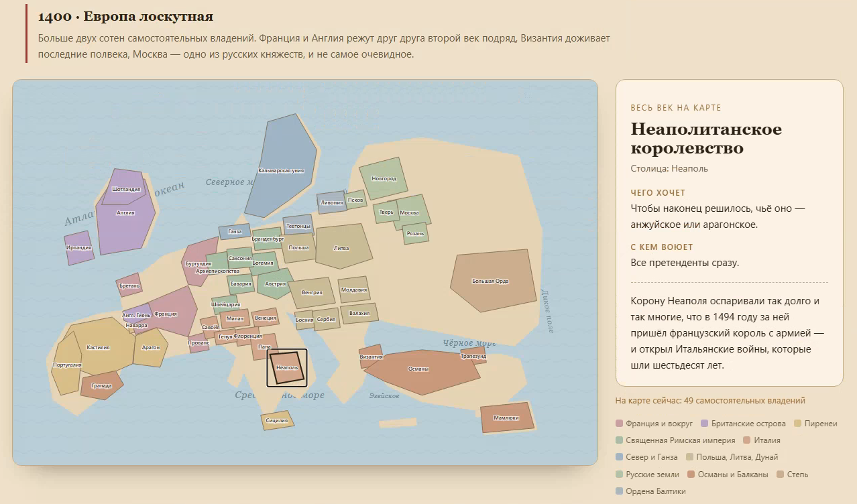The height and width of the screenshot is (504, 857).
Task: Select the Рязань region
Action: pyautogui.click(x=415, y=233)
